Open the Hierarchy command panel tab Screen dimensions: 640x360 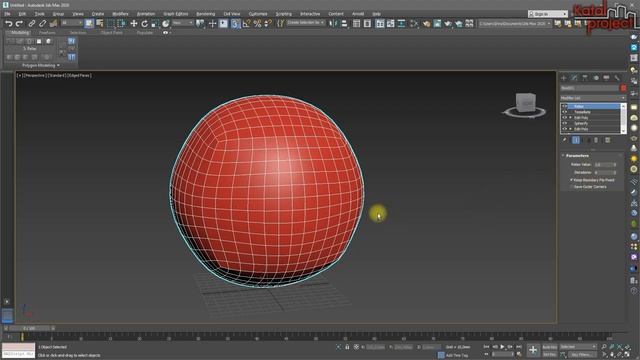coord(585,78)
